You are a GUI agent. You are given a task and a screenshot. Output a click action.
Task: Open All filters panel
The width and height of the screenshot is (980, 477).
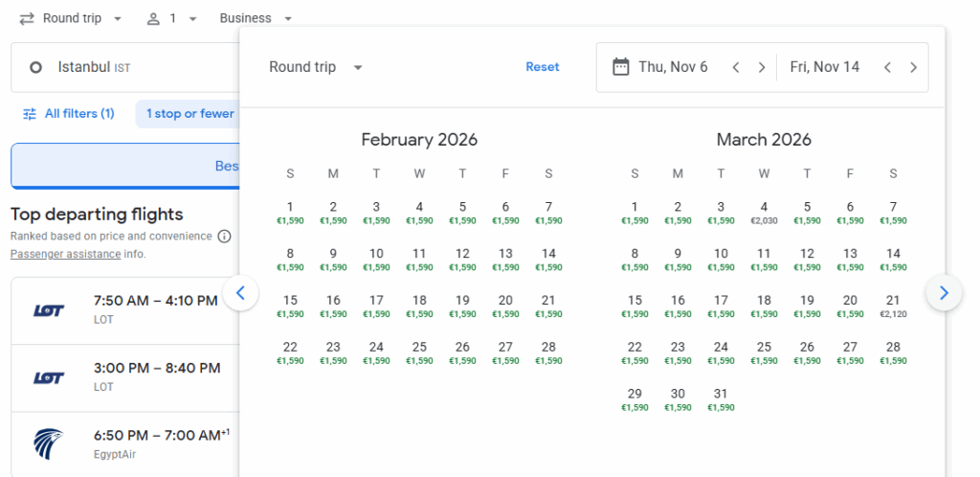click(x=69, y=114)
